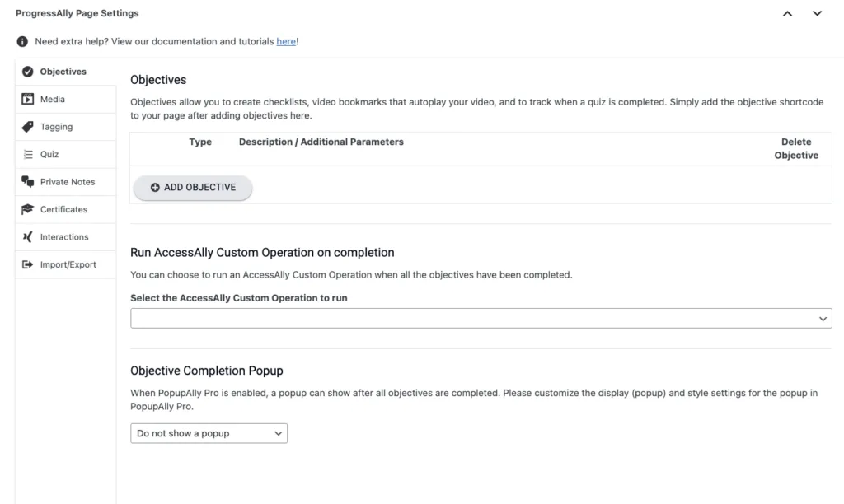844x504 pixels.
Task: Switch to the Quiz tab
Action: (49, 155)
